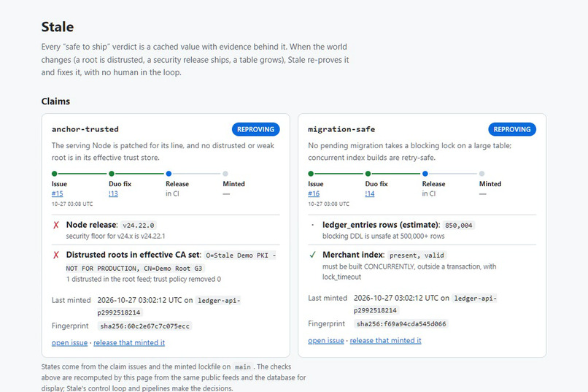This screenshot has height=392, width=588.
Task: Click blue Release step dot in anchor-trusted timeline
Action: pyautogui.click(x=169, y=174)
